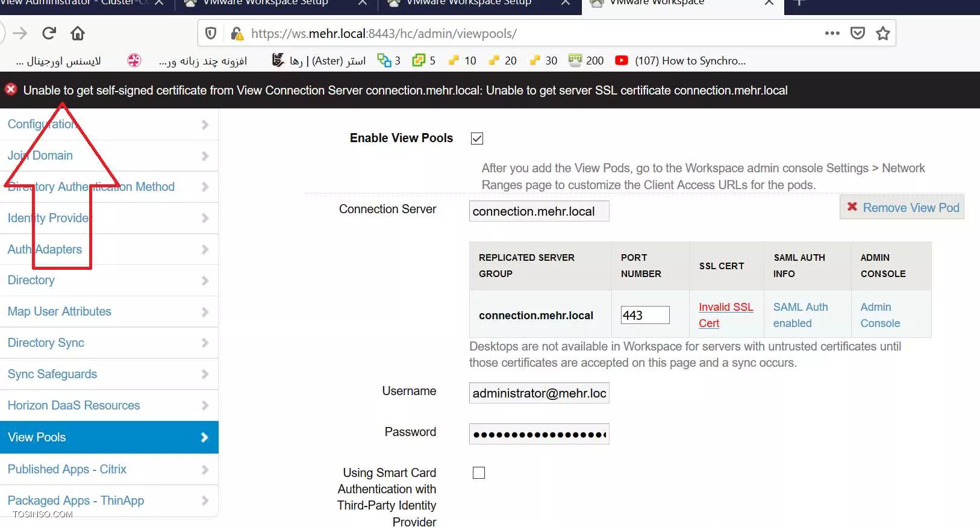
Task: Click the ADMIN CONSOLE column header
Action: [891, 266]
